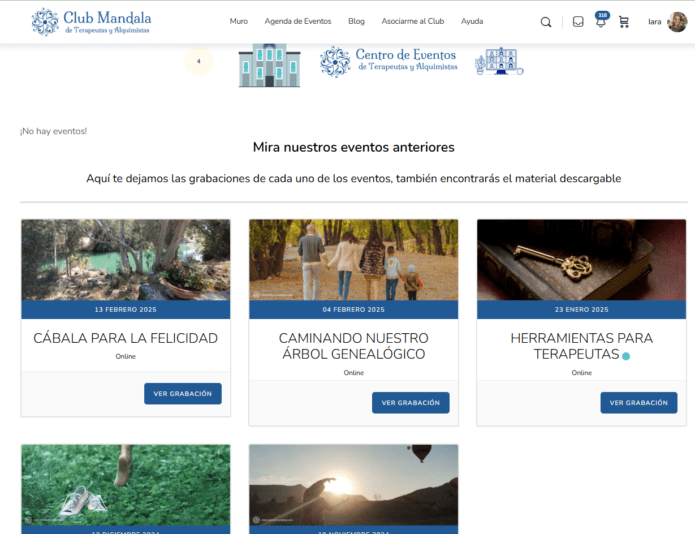Screen dimensions: 695x534
Task: Click Mira nuestros eventos anteriores heading
Action: coord(354,147)
